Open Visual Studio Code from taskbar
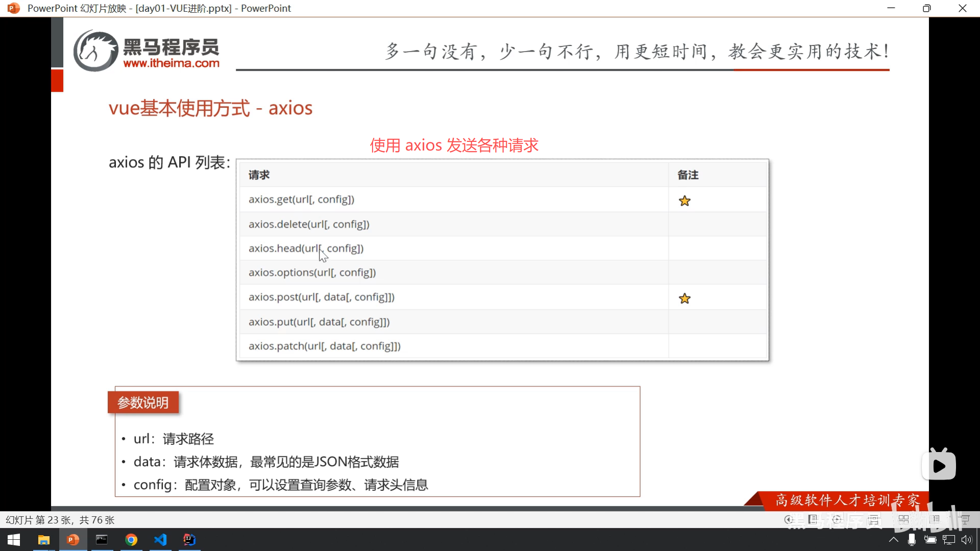This screenshot has height=551, width=980. tap(160, 540)
